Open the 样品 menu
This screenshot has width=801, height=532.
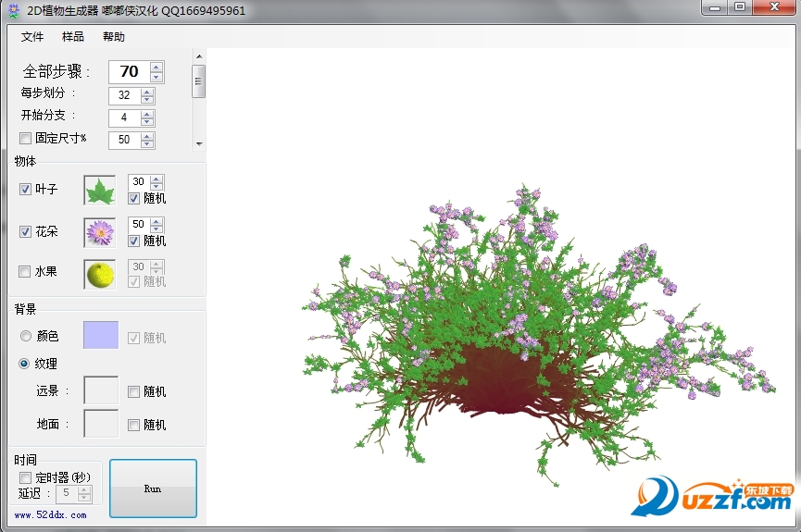[72, 37]
